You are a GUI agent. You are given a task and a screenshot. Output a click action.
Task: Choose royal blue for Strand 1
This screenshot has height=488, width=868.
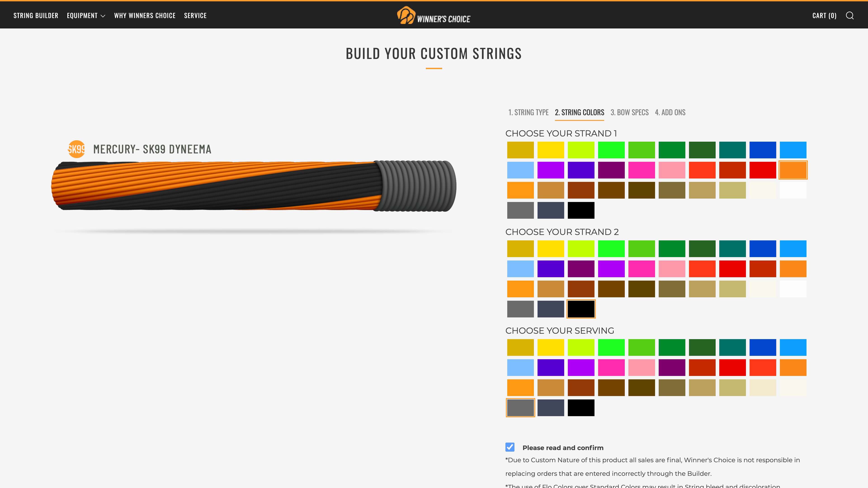(762, 150)
